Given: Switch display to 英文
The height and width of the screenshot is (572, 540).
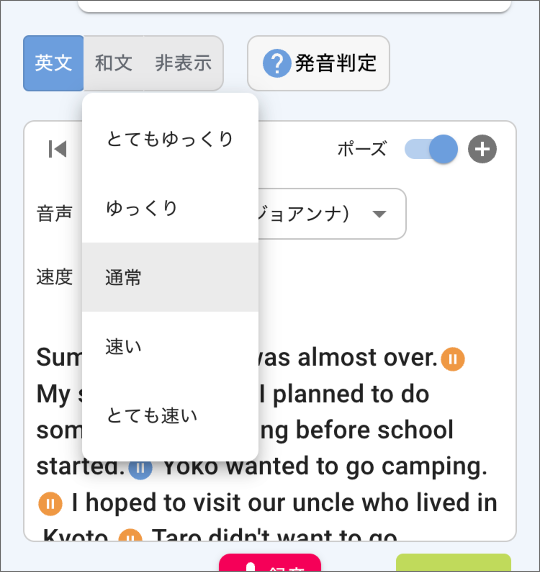Looking at the screenshot, I should pyautogui.click(x=53, y=63).
